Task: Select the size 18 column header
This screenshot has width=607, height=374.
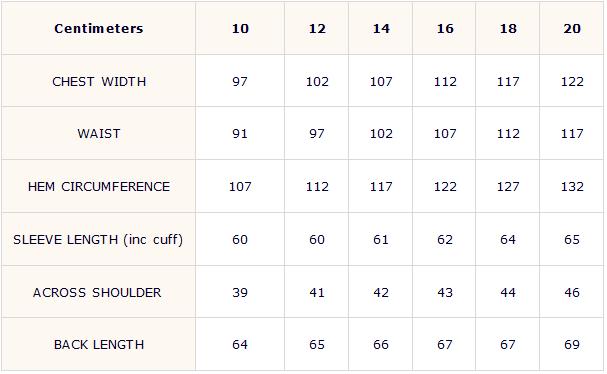Action: pos(508,28)
